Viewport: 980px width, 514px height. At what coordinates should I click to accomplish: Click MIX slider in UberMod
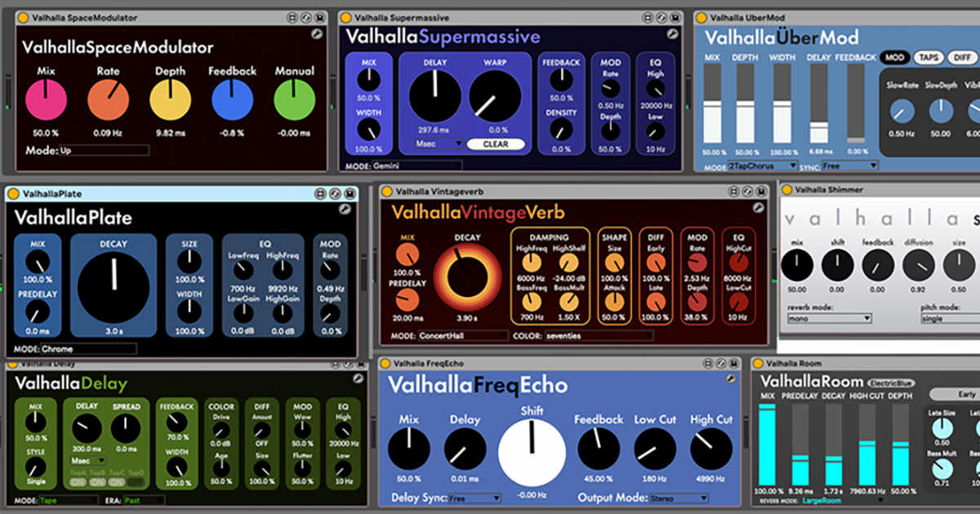(x=713, y=104)
